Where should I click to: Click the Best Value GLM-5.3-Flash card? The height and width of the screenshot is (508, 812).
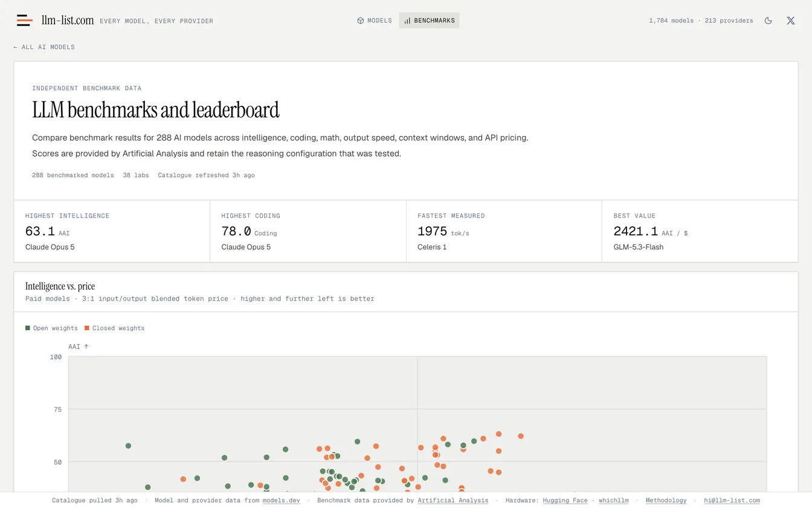coord(700,231)
